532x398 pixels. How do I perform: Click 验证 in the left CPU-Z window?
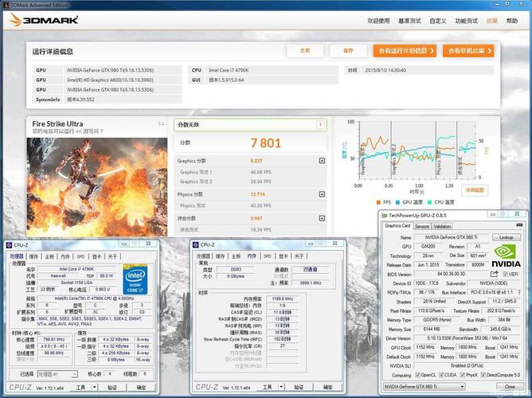point(112,387)
